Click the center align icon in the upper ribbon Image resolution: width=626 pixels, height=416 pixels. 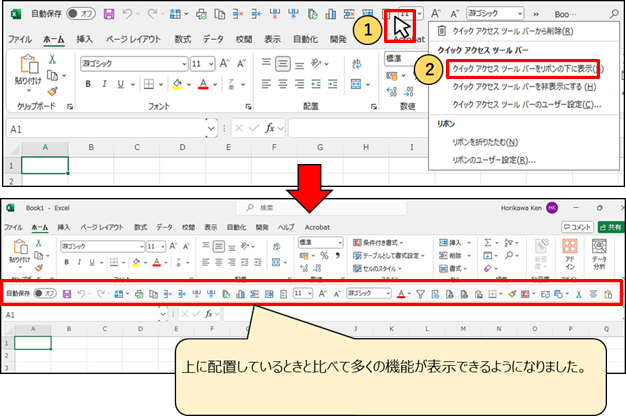tap(283, 84)
